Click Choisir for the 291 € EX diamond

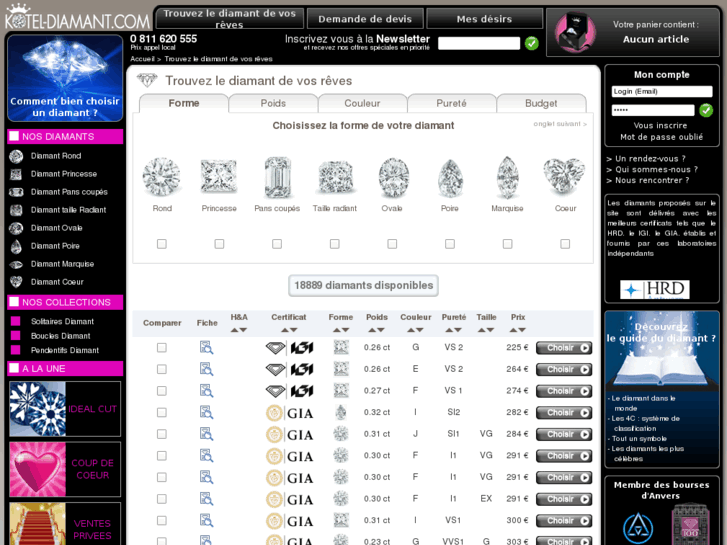click(x=564, y=499)
